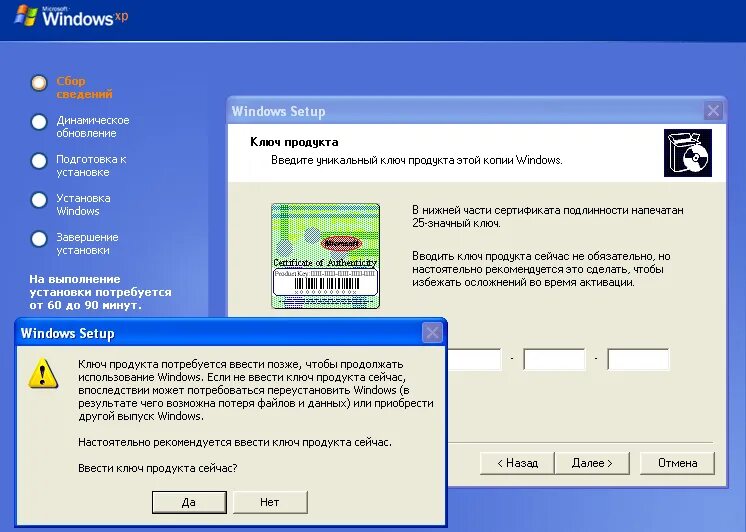Click the Нет button in warning dialog
The height and width of the screenshot is (532, 746).
pos(270,502)
